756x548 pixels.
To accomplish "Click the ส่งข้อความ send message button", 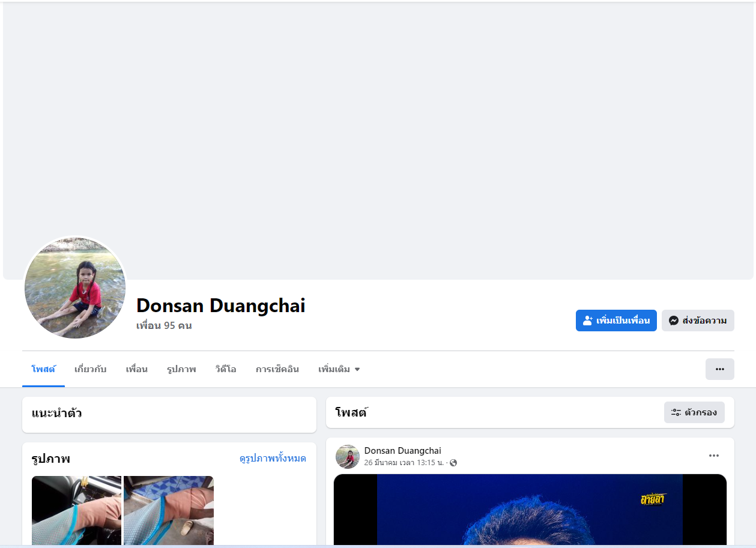I will pos(698,321).
